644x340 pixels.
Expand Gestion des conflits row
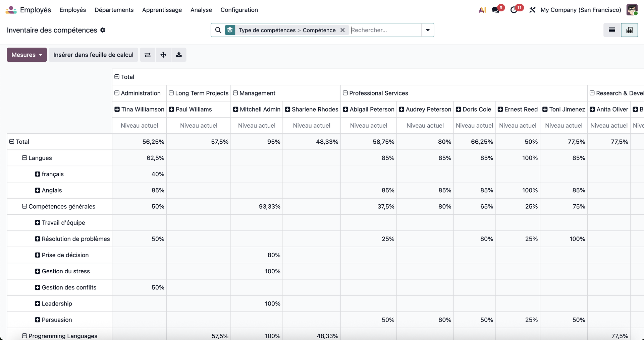click(x=38, y=287)
